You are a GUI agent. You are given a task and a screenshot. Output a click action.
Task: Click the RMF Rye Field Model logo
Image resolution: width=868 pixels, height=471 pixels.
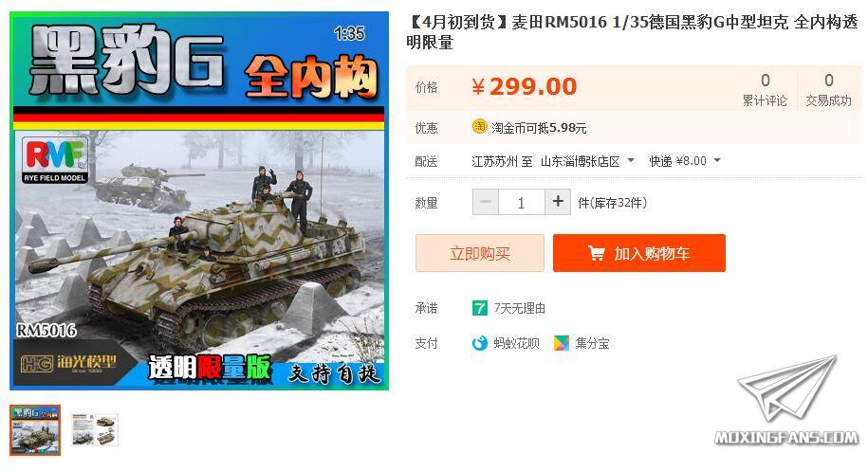(55, 160)
